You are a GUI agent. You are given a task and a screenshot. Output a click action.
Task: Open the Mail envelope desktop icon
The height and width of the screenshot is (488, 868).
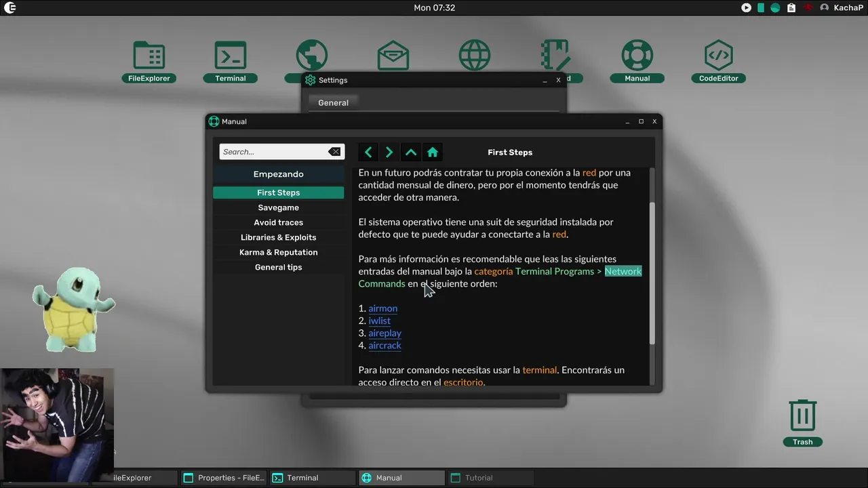(393, 56)
